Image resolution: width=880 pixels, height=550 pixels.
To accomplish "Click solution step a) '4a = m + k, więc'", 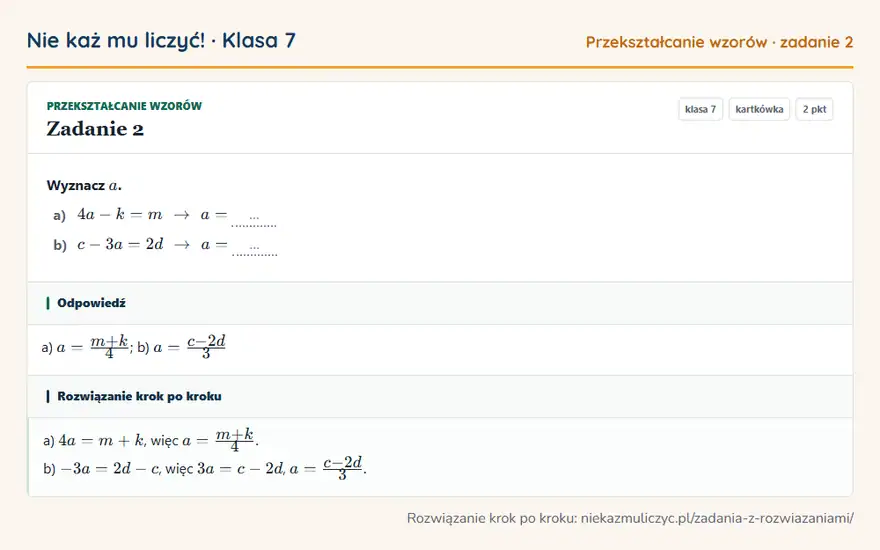I will (111, 441).
